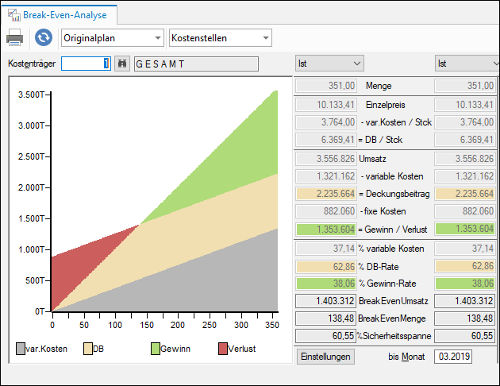Image resolution: width=500 pixels, height=386 pixels.
Task: Click the 'Kostenträger' label
Action: pos(32,64)
